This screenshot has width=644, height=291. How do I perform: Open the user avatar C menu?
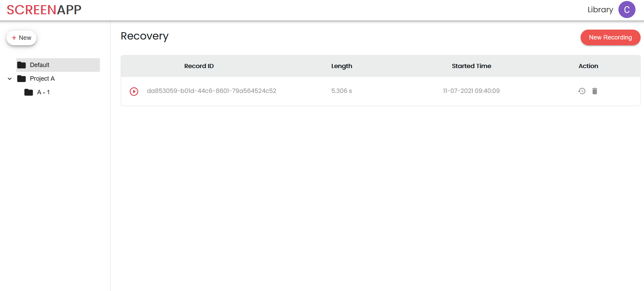click(x=627, y=10)
